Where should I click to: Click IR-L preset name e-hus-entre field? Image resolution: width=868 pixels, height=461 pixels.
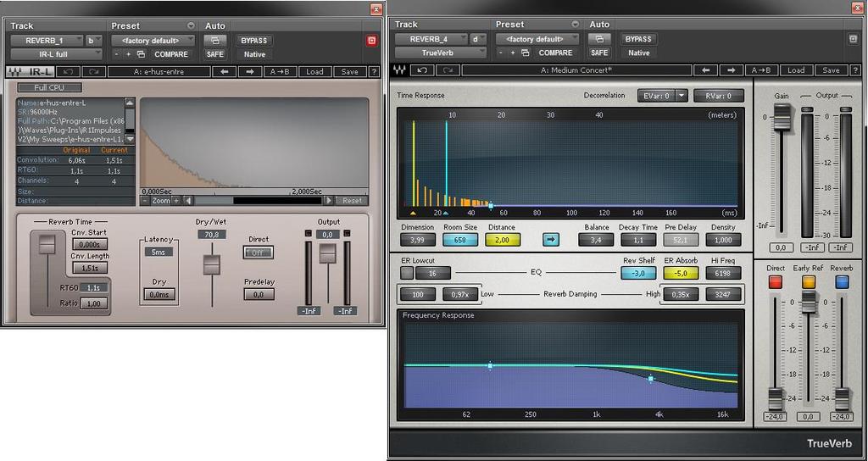(x=159, y=72)
